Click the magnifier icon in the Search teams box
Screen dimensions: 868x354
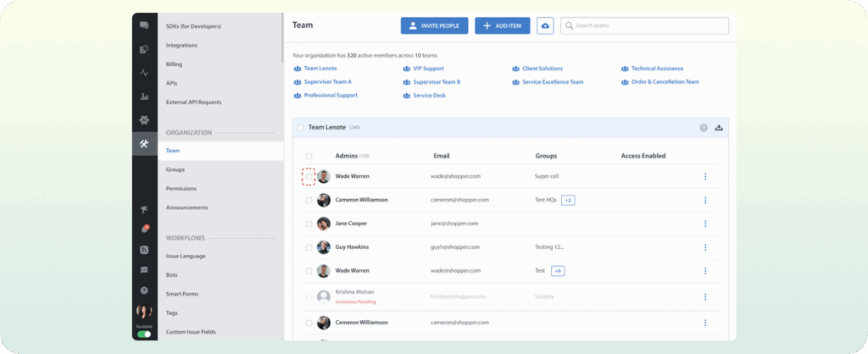pos(569,25)
